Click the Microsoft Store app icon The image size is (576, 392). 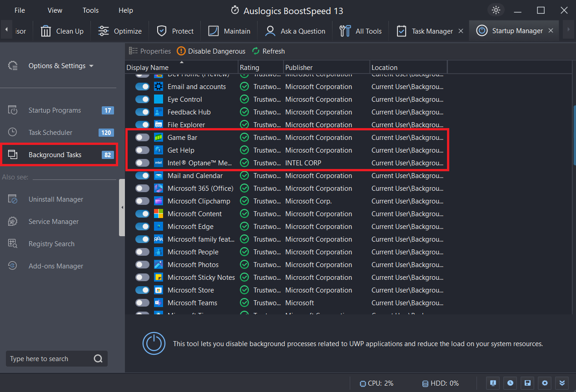(159, 290)
